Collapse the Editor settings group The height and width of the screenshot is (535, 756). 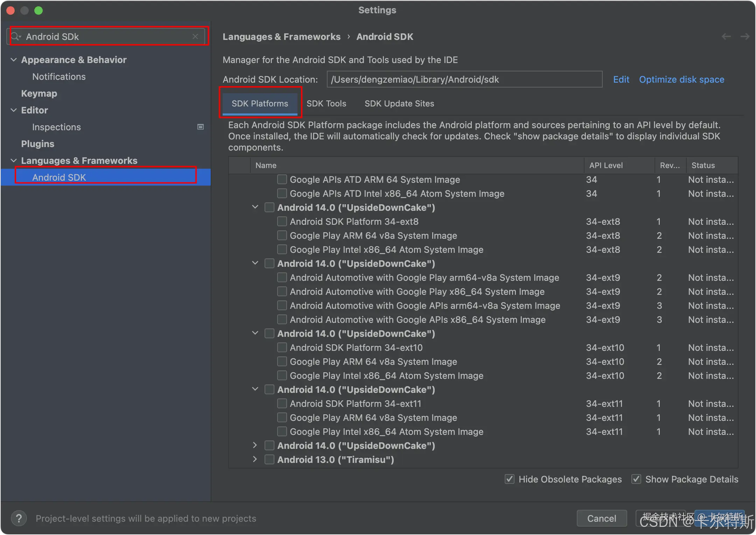14,110
